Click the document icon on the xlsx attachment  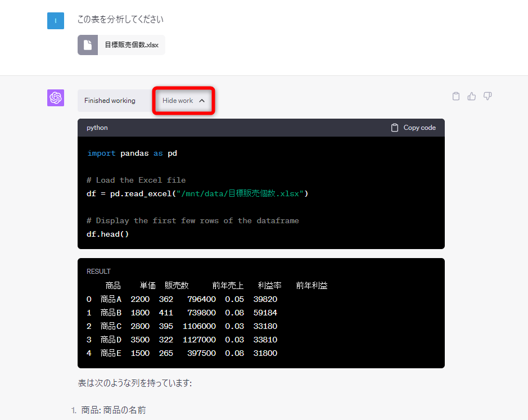(87, 44)
